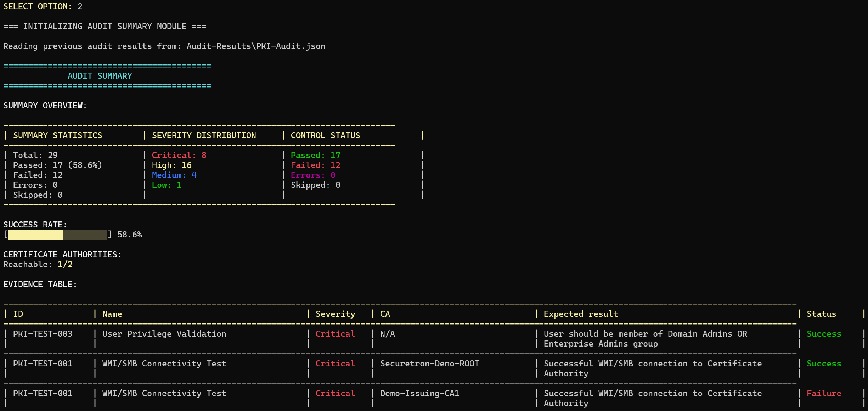Click the 'CERTIFICATE AUTHORITIES:' heading
The width and height of the screenshot is (868, 411).
click(62, 254)
